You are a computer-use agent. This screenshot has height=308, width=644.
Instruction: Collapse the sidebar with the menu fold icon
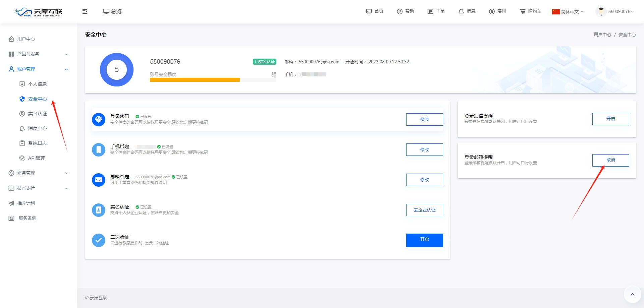(x=85, y=11)
